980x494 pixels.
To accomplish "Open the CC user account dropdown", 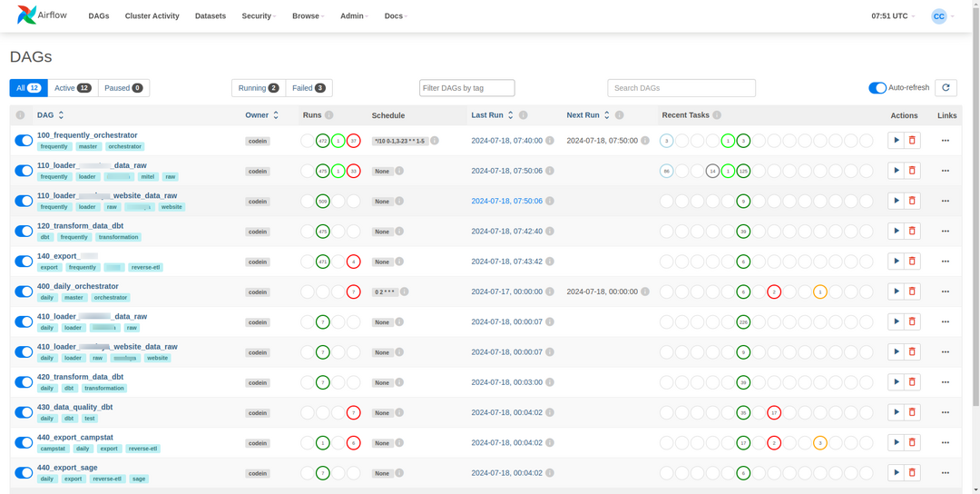I will pos(943,16).
